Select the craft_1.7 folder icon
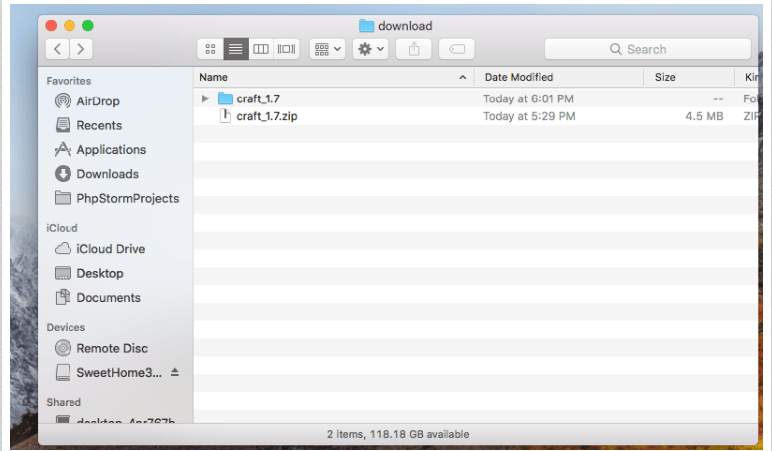772x451 pixels. tap(225, 98)
